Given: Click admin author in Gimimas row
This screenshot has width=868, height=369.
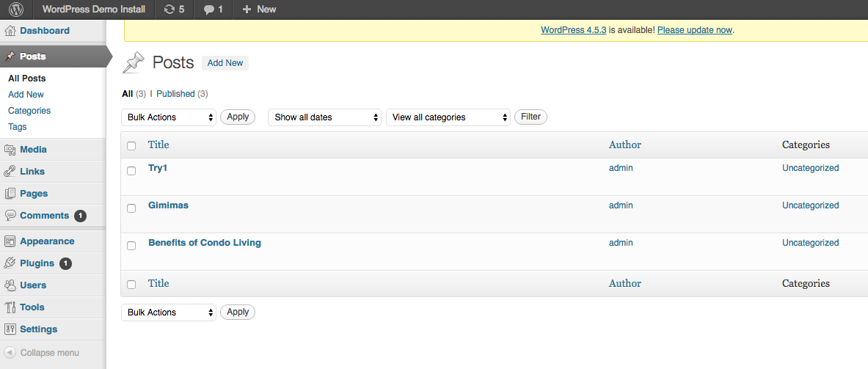Looking at the screenshot, I should click(621, 205).
